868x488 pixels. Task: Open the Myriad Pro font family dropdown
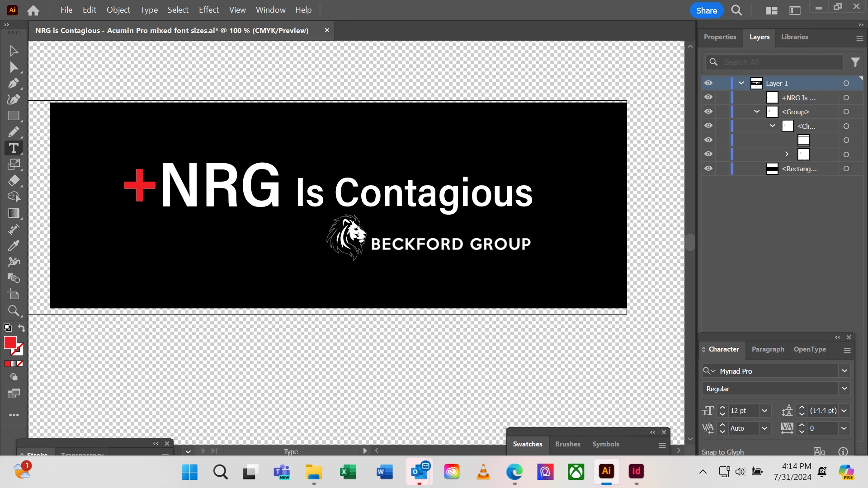point(844,371)
